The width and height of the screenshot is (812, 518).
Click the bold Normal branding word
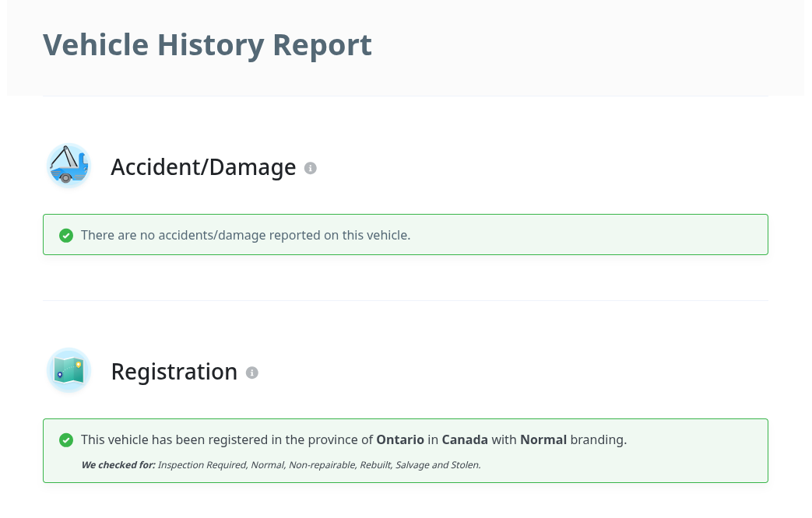(x=543, y=439)
